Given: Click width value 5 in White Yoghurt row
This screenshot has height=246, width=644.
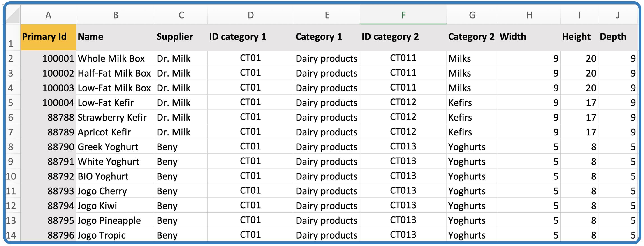Looking at the screenshot, I should pyautogui.click(x=529, y=161).
